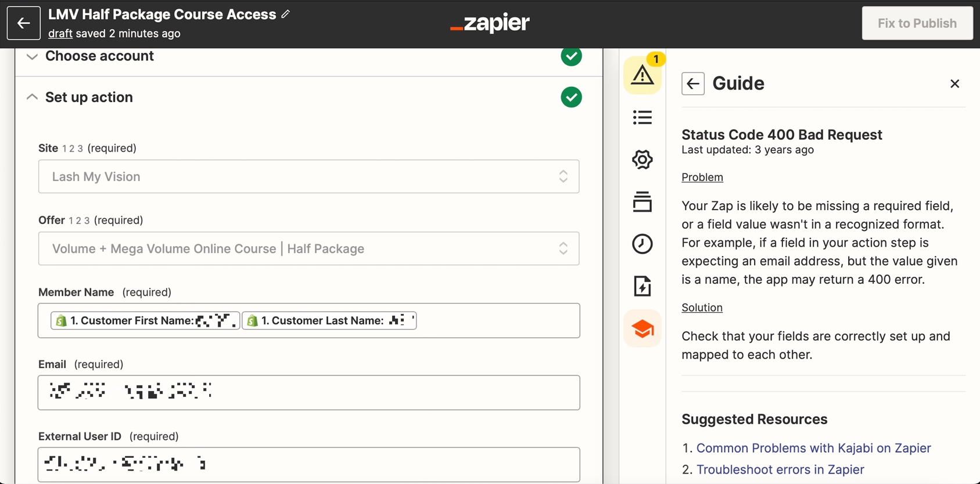Click the Status Code 400 Bad Request title
Viewport: 980px width, 484px height.
[x=782, y=135]
